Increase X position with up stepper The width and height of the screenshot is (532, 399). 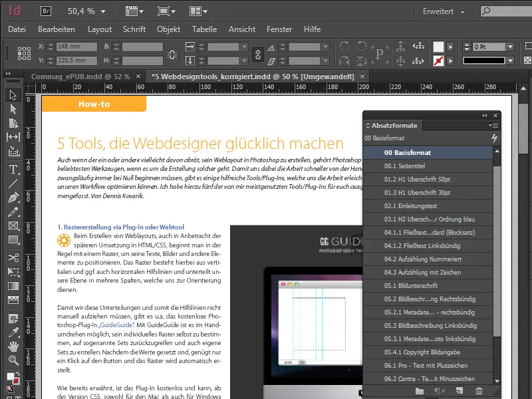(51, 45)
